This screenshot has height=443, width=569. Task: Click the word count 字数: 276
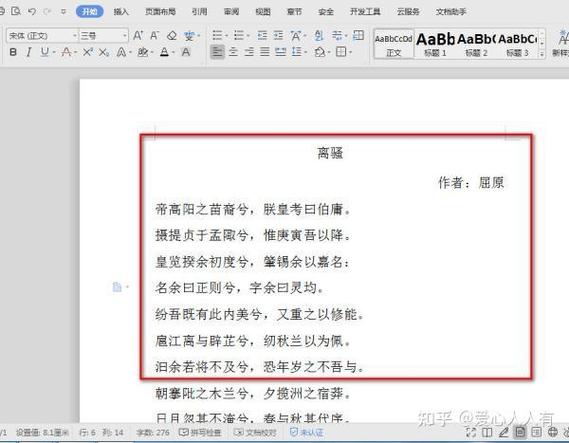(x=153, y=432)
